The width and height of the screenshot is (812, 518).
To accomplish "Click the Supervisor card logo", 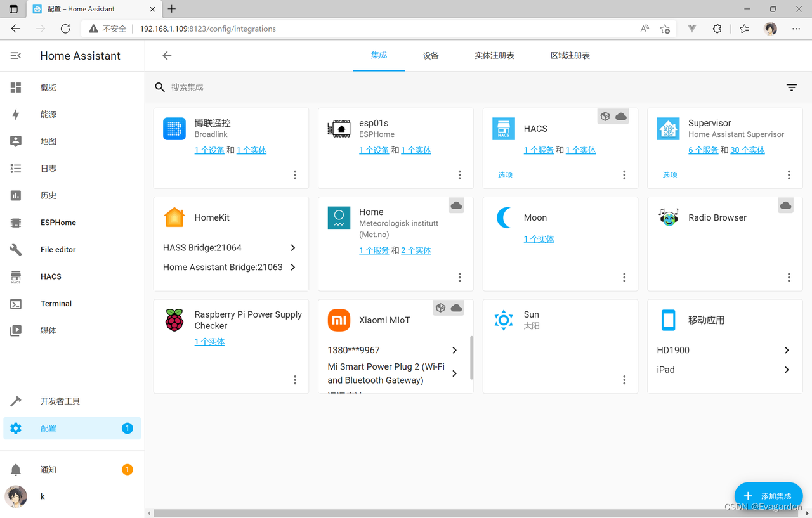I will (x=668, y=129).
